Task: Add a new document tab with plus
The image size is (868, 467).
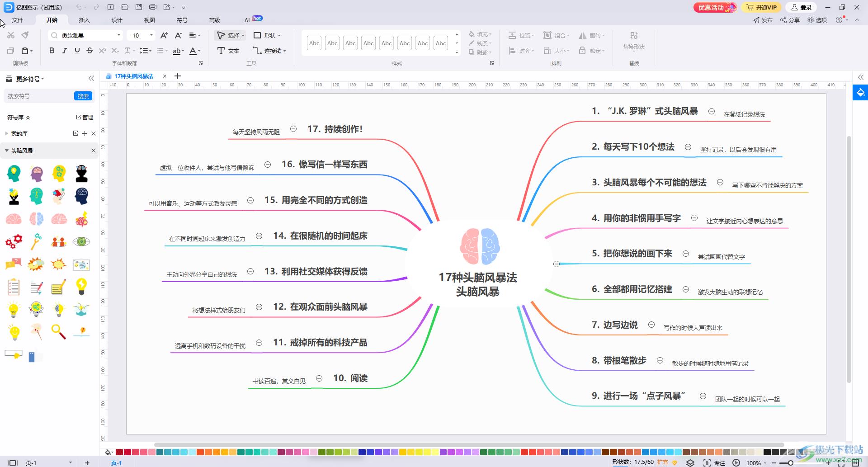Action: (x=178, y=76)
